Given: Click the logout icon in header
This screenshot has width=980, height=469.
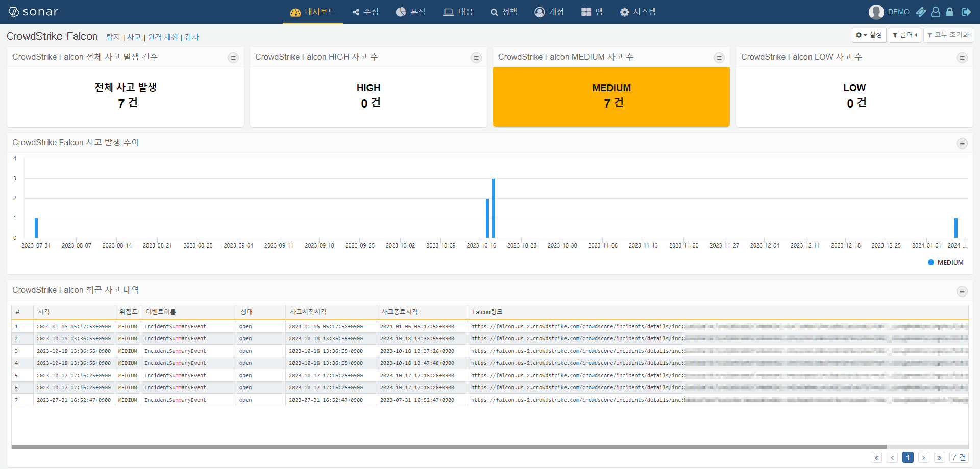Looking at the screenshot, I should [x=966, y=12].
